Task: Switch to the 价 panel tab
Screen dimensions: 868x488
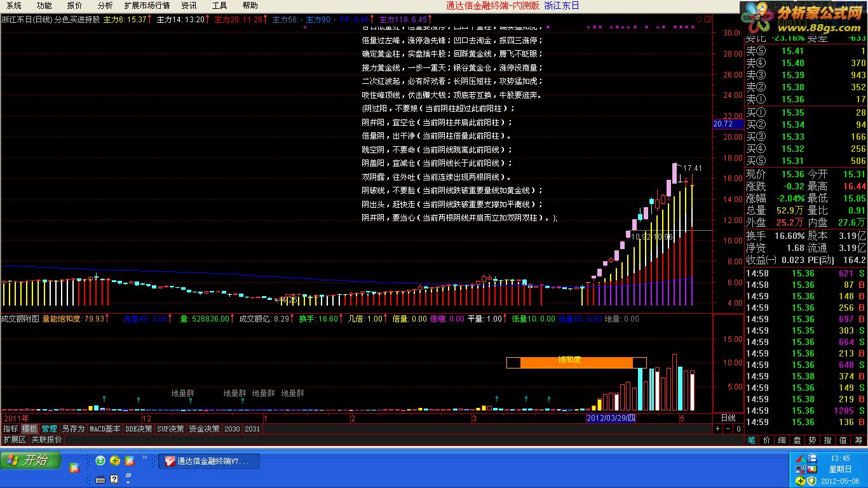Action: pos(767,440)
